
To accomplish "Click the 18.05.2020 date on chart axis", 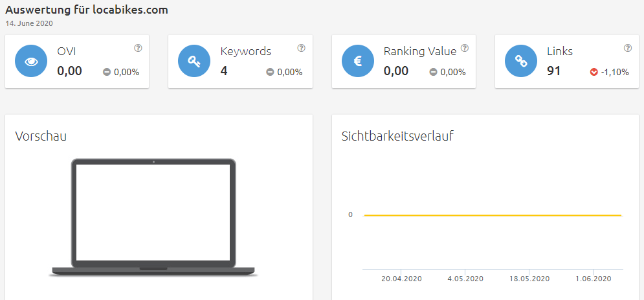I will pyautogui.click(x=529, y=279).
